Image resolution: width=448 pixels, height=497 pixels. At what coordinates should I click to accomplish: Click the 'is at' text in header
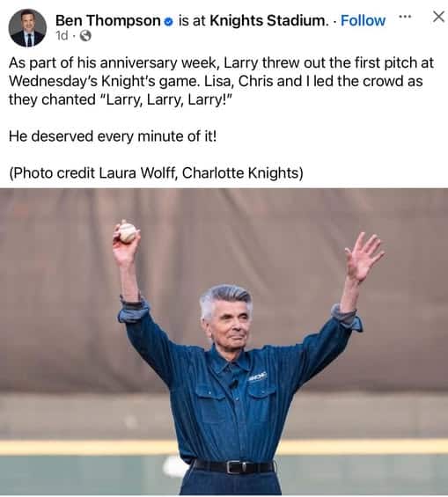point(192,21)
